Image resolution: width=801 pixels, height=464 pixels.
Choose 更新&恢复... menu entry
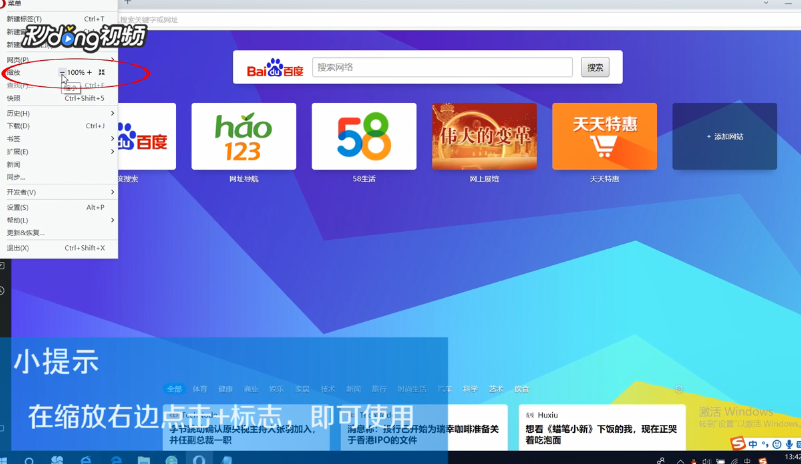coord(59,233)
